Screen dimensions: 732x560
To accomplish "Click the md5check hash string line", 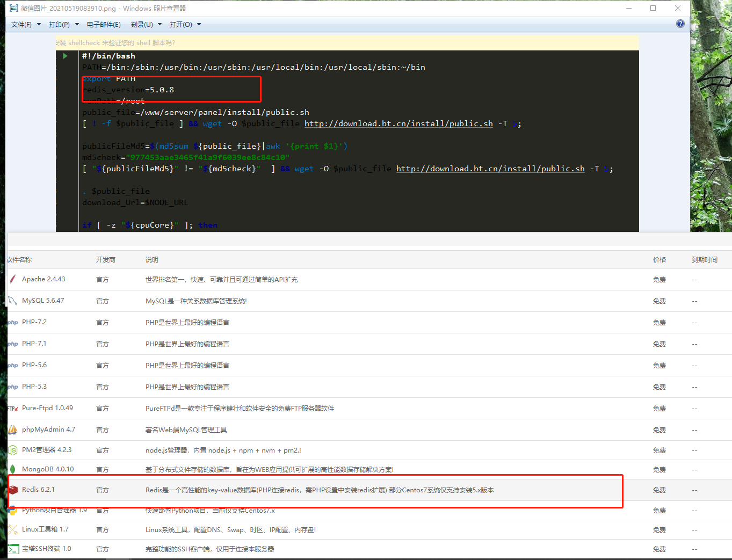I will click(186, 157).
